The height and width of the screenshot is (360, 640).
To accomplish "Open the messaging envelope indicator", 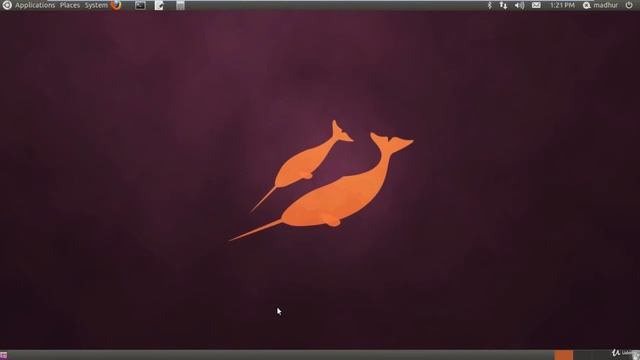I will click(536, 5).
